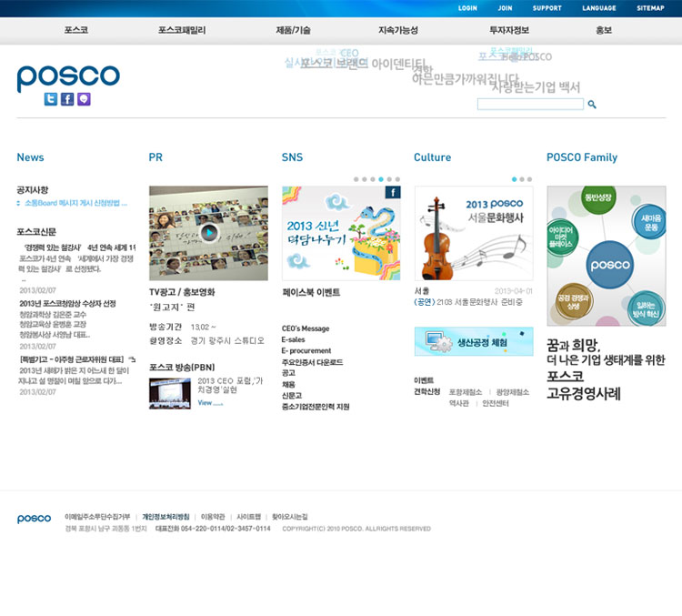Image resolution: width=682 pixels, height=616 pixels.
Task: Click inside the search input field
Action: (530, 104)
